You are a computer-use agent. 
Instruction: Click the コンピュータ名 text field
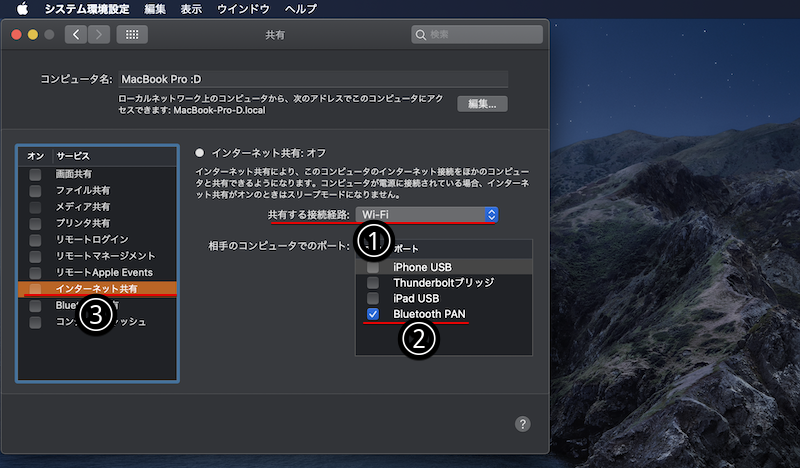coord(312,79)
